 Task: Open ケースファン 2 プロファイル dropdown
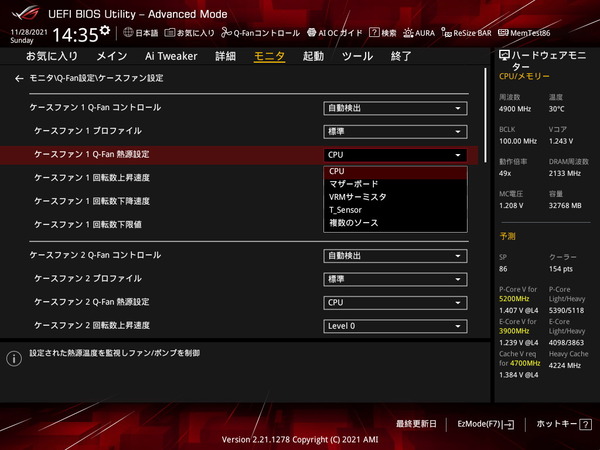[x=395, y=279]
